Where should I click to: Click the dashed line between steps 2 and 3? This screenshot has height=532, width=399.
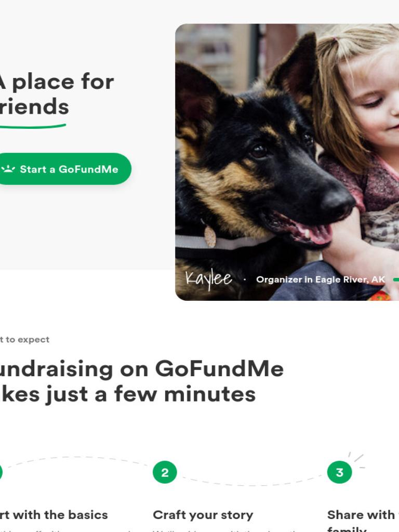tap(252, 481)
